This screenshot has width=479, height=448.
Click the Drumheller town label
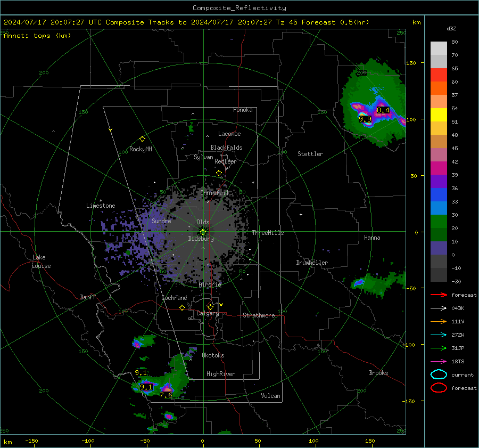[x=312, y=263]
